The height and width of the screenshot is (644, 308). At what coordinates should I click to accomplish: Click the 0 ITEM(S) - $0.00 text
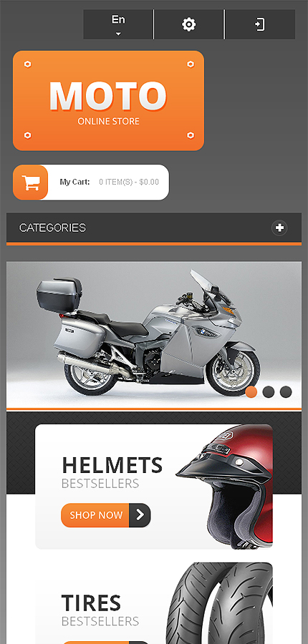(129, 182)
